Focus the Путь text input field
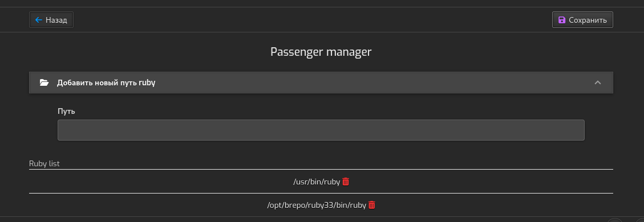 point(321,130)
